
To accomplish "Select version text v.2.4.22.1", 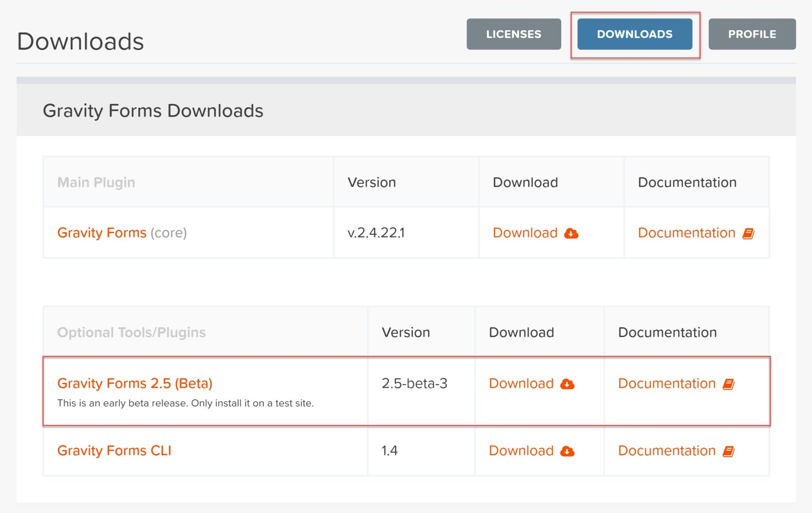I will (x=376, y=233).
